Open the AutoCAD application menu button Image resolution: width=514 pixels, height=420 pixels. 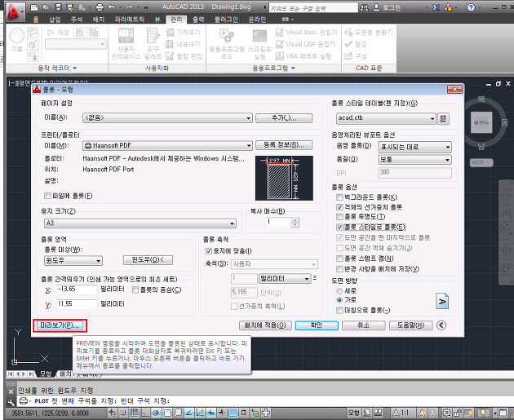(15, 12)
